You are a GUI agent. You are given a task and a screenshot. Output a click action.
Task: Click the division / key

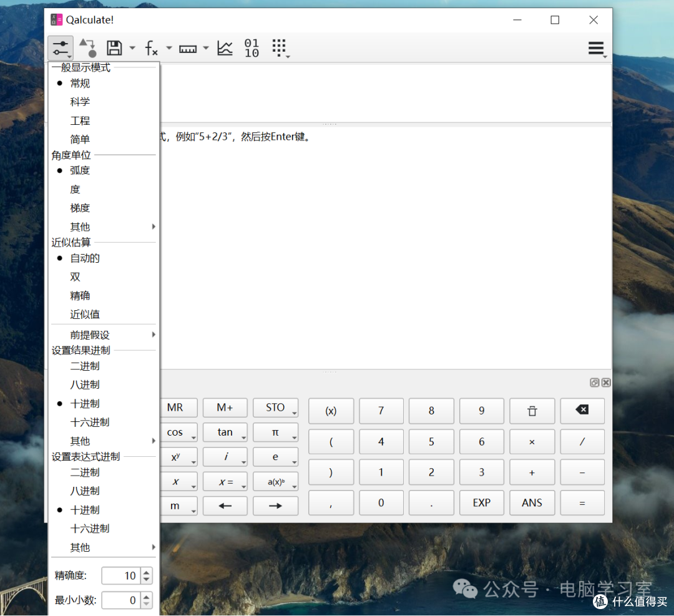(582, 442)
